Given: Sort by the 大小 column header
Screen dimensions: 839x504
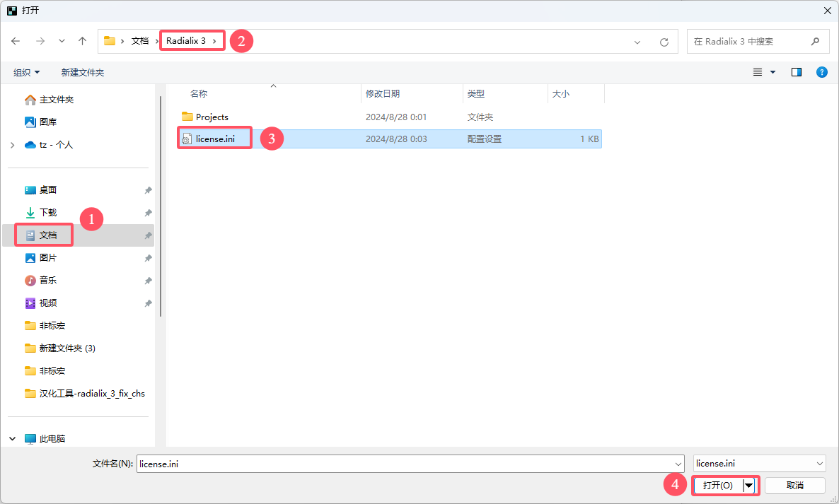Looking at the screenshot, I should 561,94.
